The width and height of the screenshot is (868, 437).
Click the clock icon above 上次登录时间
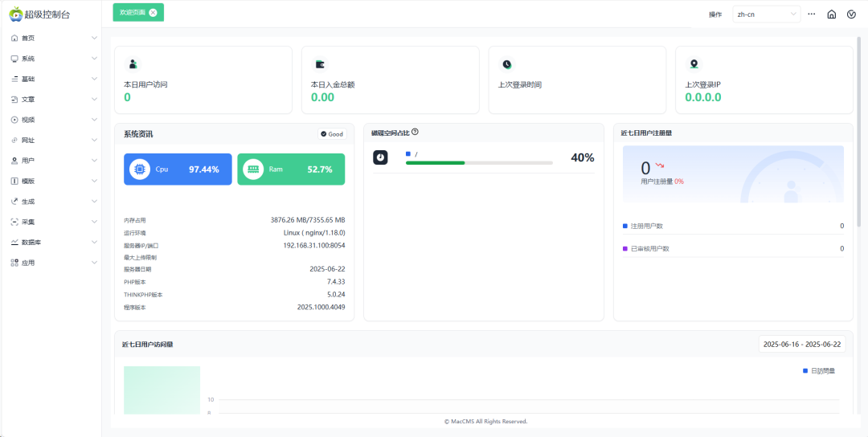pyautogui.click(x=507, y=64)
